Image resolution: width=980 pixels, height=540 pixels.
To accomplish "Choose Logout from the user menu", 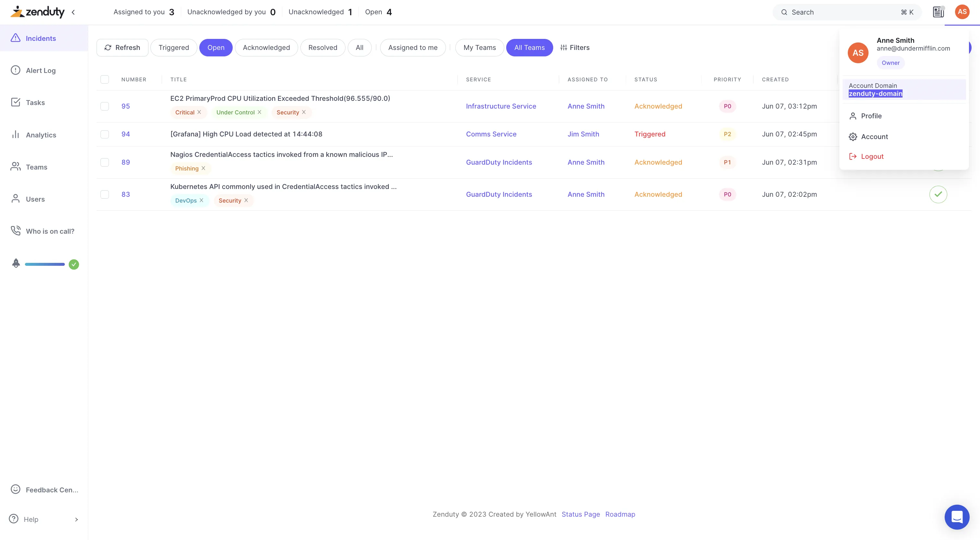I will (872, 157).
